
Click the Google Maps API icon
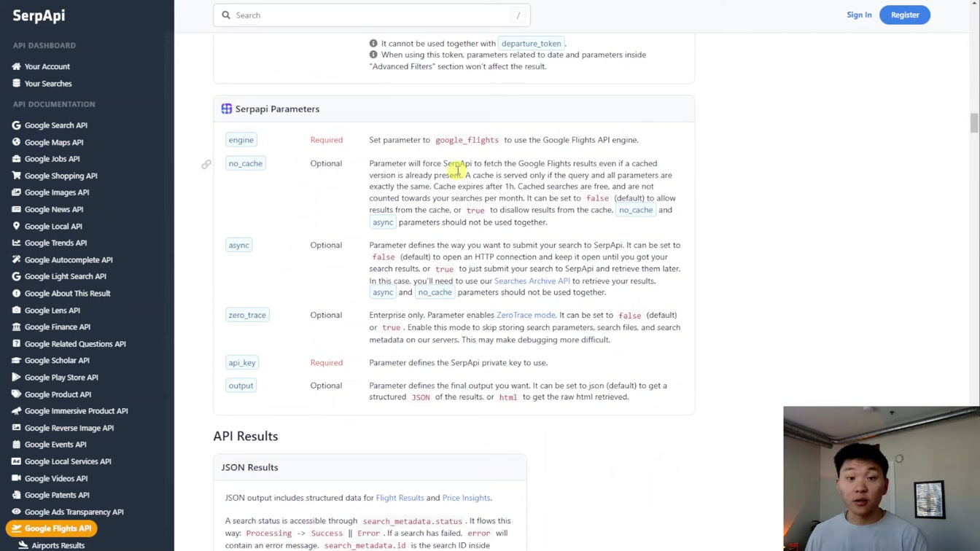(16, 142)
